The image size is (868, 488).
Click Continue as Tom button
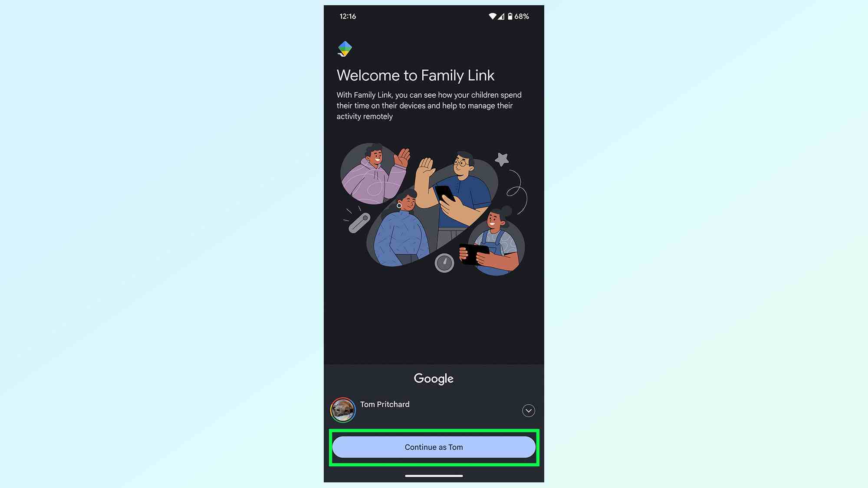[434, 446]
